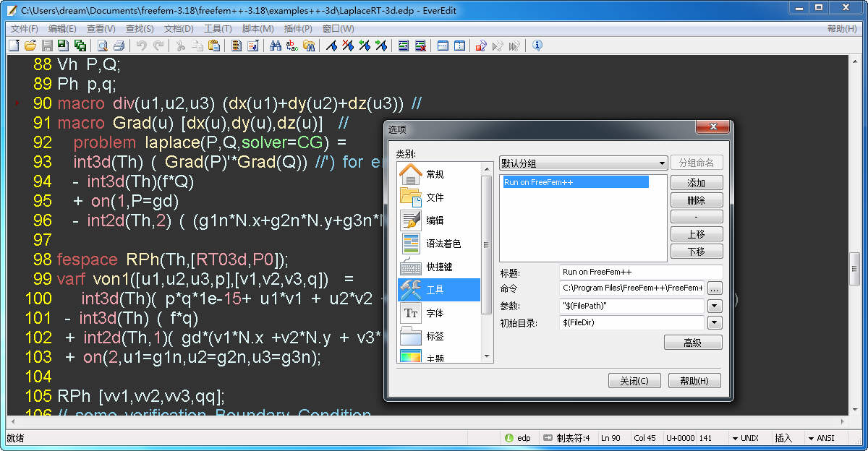Click the blue info help icon
This screenshot has height=451, width=868.
(537, 46)
